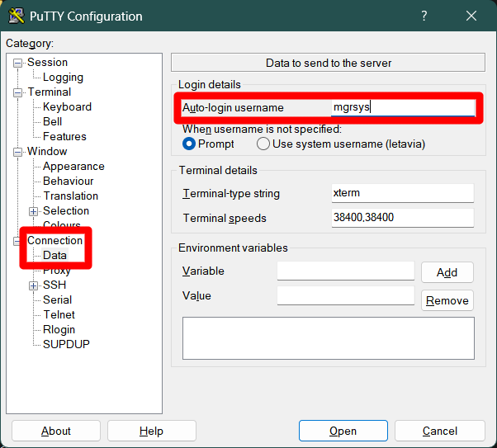Open the Keyboard settings category
Screen dimensions: 497x448
(x=67, y=106)
